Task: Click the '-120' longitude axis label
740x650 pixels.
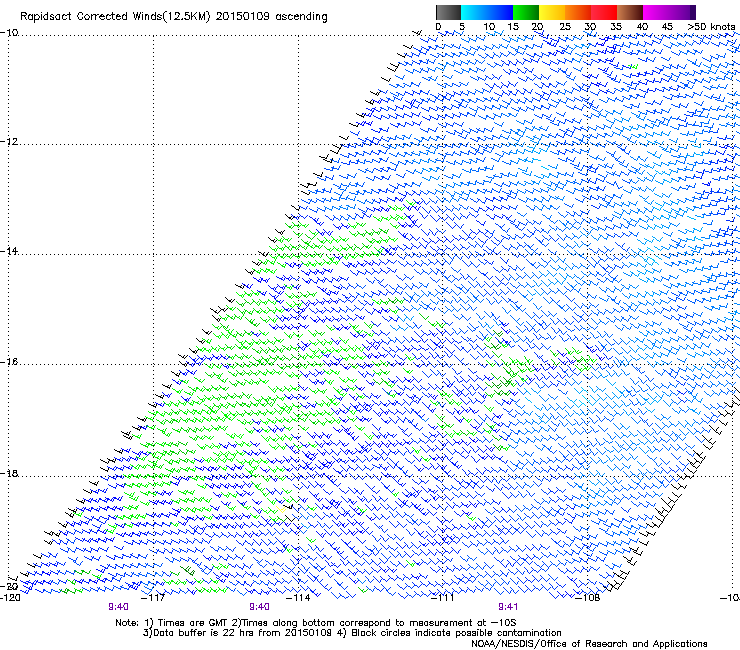Action: [x=10, y=598]
